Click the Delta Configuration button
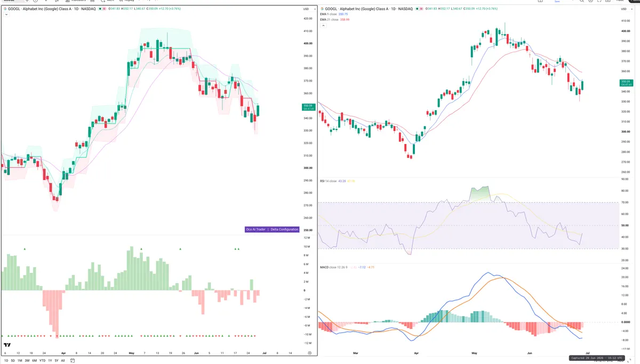This screenshot has width=640, height=364. 285,229
